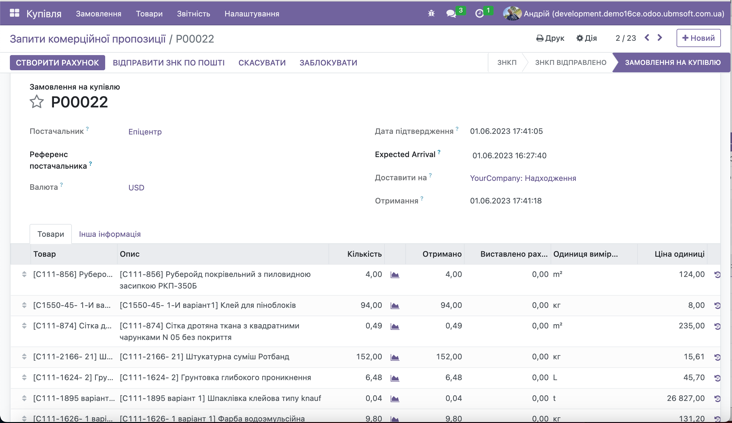This screenshot has height=423, width=732.
Task: Switch to the Інша інформація tab
Action: click(110, 234)
